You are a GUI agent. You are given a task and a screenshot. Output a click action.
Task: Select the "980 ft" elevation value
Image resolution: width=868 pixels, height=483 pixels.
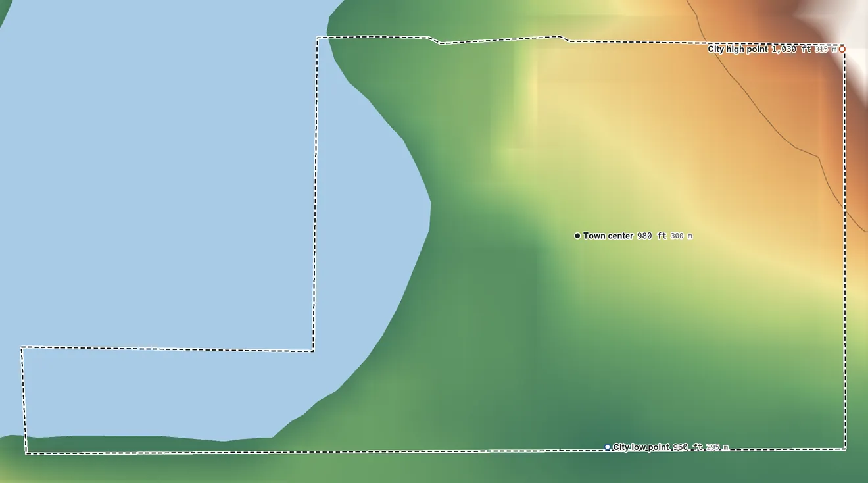(652, 236)
